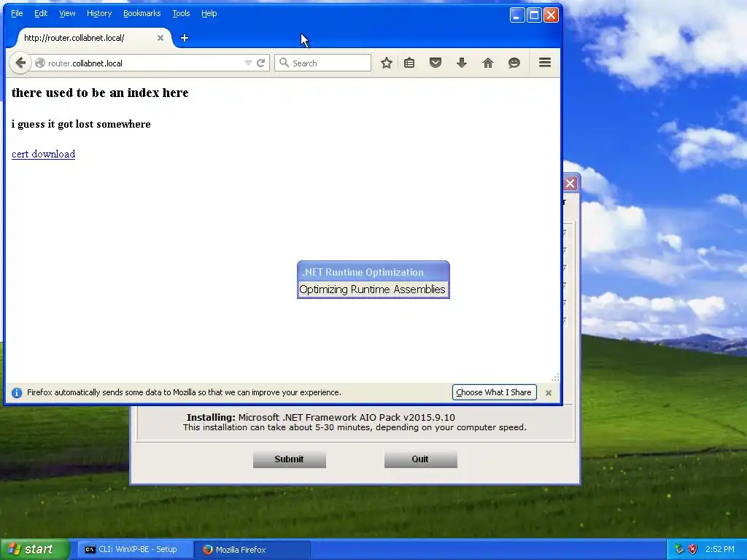
Task: Click Submit in the installer window
Action: [x=289, y=459]
